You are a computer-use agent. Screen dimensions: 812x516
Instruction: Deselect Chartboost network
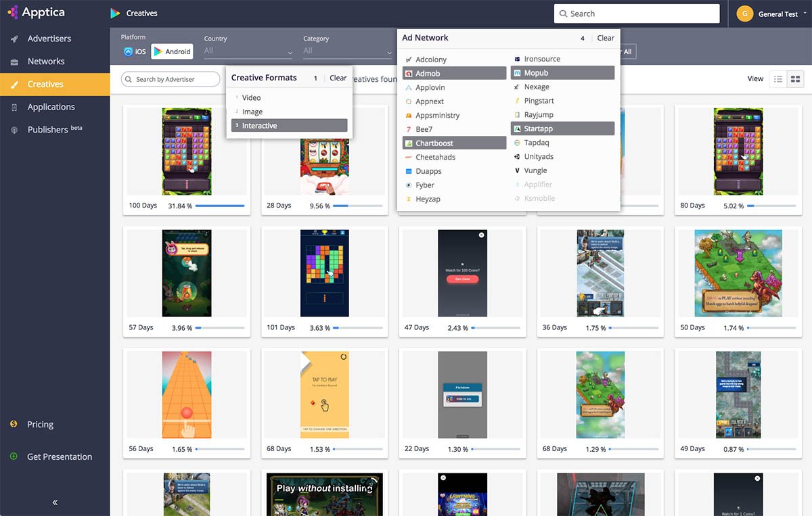[x=454, y=143]
